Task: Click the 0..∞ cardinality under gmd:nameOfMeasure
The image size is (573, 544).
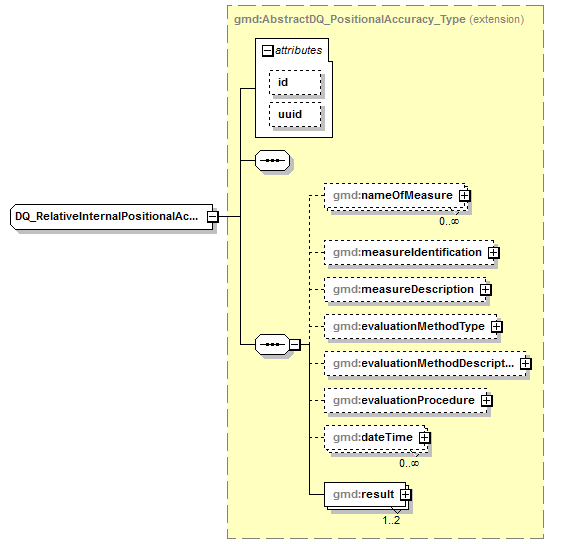Action: [449, 221]
